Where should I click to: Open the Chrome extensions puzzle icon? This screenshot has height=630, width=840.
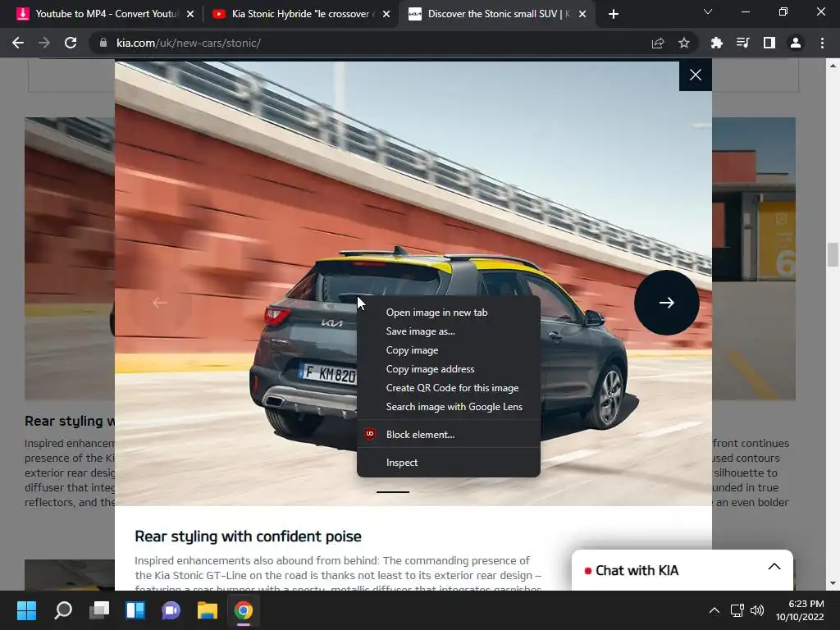(x=717, y=43)
